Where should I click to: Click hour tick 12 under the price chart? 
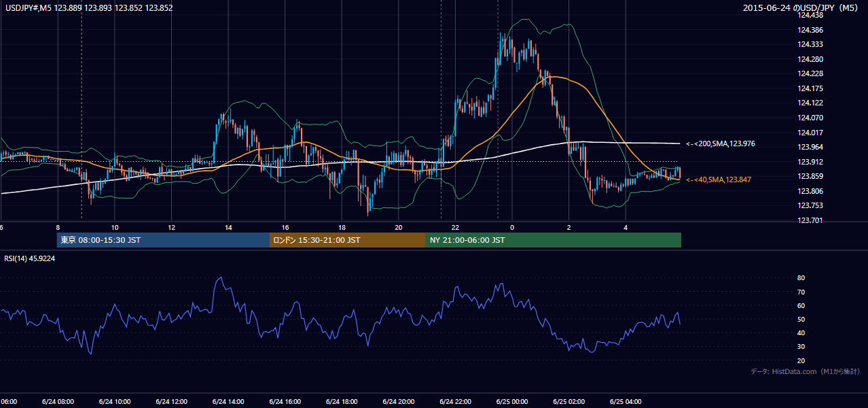pyautogui.click(x=171, y=227)
